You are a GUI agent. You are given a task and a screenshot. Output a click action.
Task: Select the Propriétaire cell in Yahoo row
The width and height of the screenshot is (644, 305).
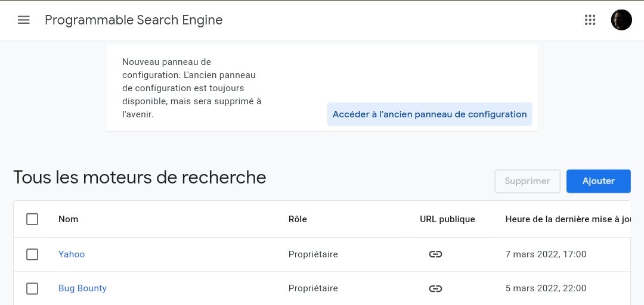click(x=313, y=254)
